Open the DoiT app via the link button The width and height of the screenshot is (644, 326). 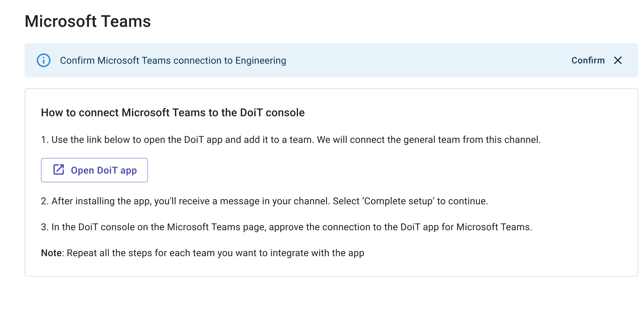click(94, 170)
